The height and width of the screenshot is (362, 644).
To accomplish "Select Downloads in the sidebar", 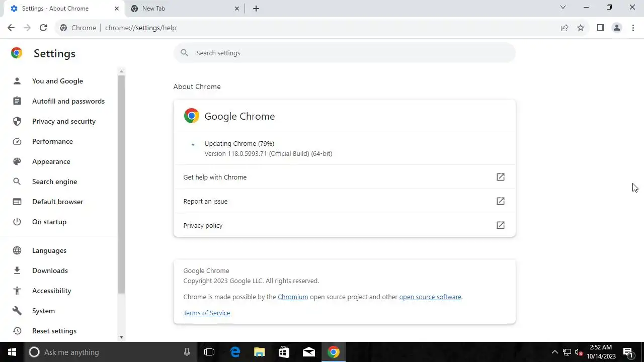I will click(x=50, y=270).
